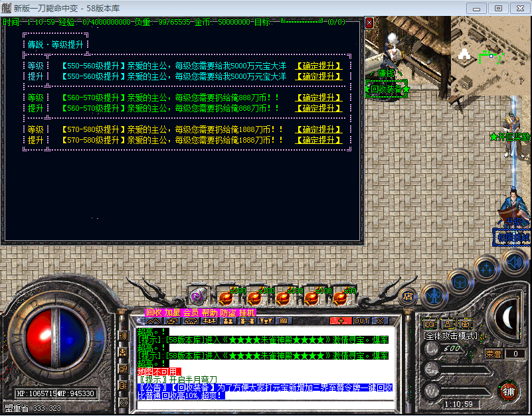Screen dimensions: 532x416
Task: Open the 帮助 menu item
Action: 209,312
